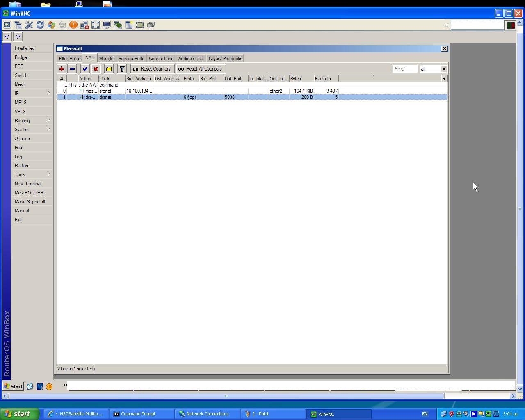Sort by the Chain column header
The image size is (525, 420).
click(112, 78)
